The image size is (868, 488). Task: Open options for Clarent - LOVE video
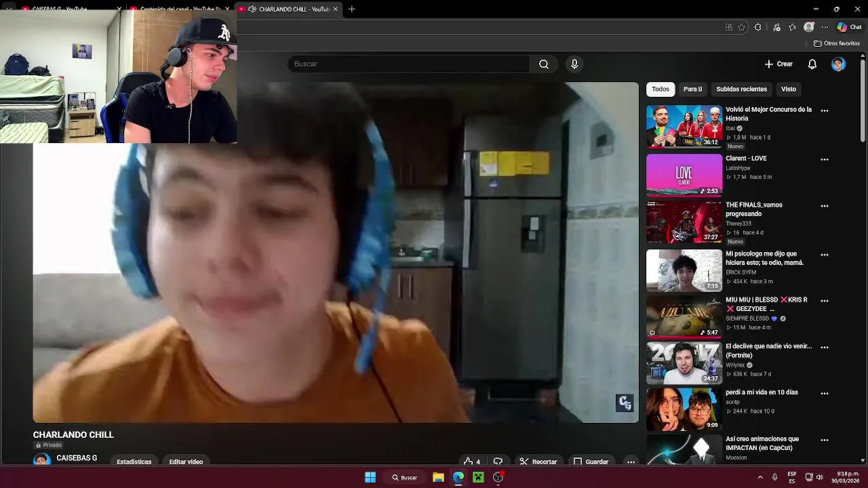825,159
